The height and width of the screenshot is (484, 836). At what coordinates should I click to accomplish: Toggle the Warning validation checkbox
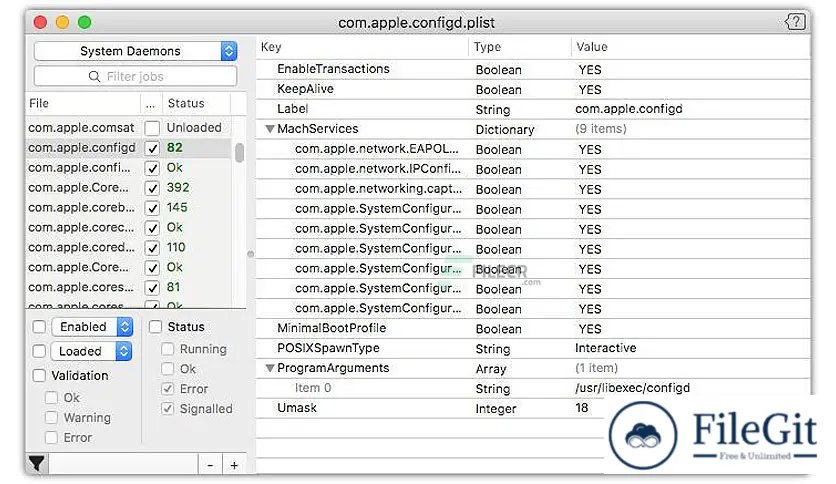tap(51, 417)
